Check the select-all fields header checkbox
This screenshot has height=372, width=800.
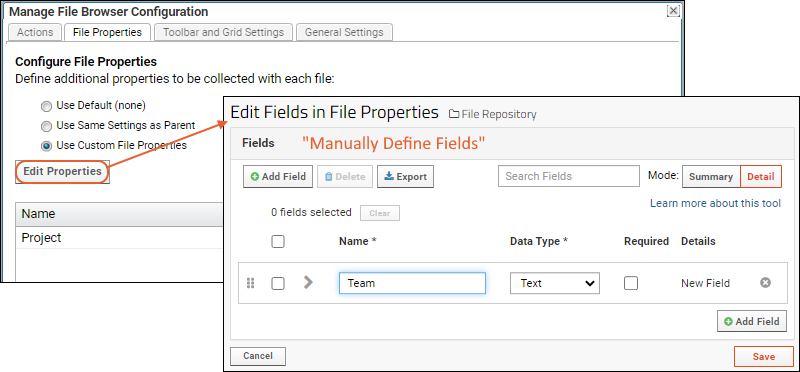[x=278, y=242]
